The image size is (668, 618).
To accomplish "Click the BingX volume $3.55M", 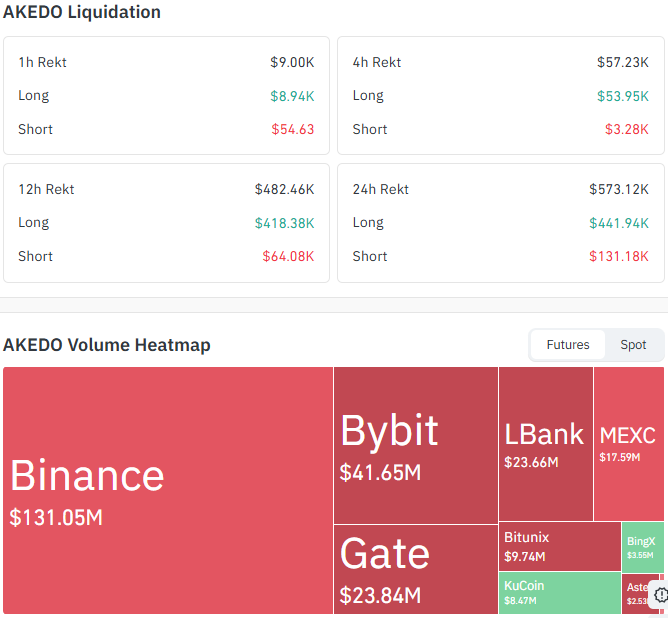I will click(x=640, y=555).
